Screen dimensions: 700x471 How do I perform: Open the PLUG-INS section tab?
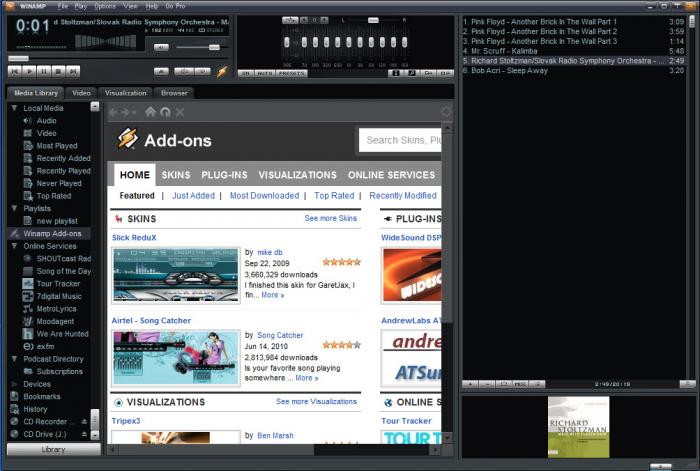(x=224, y=175)
